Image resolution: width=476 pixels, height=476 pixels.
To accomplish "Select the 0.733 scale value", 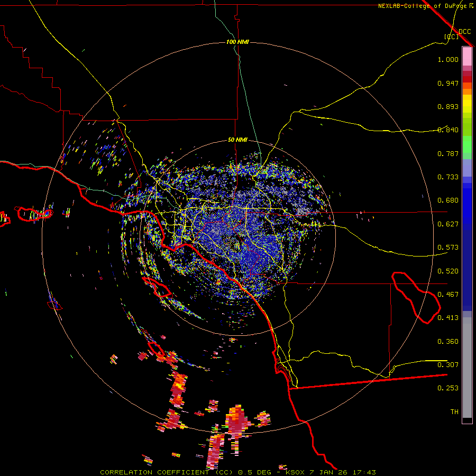I will tap(448, 177).
